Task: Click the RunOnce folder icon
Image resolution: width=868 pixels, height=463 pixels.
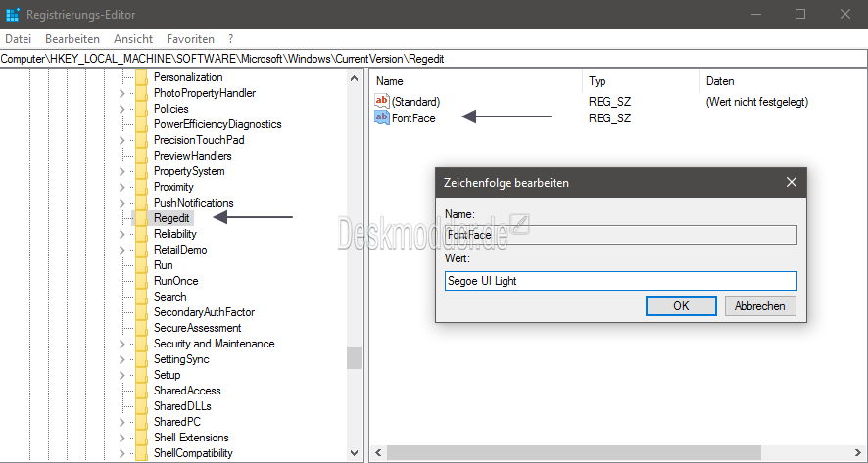Action: [142, 281]
